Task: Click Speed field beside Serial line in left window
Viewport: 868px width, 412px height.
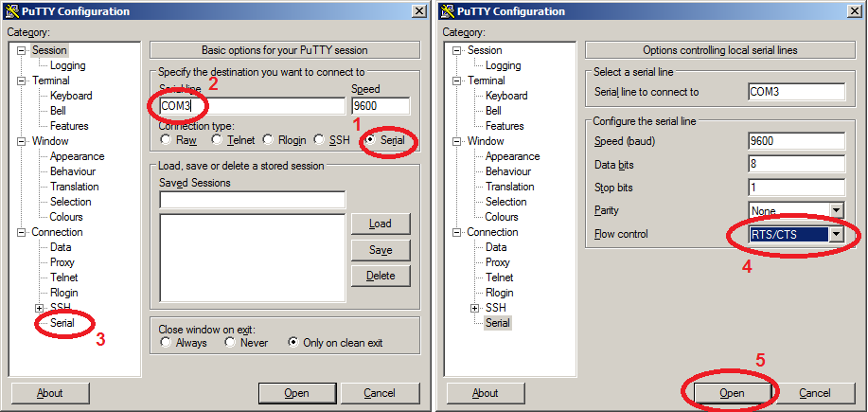Action: (x=380, y=106)
